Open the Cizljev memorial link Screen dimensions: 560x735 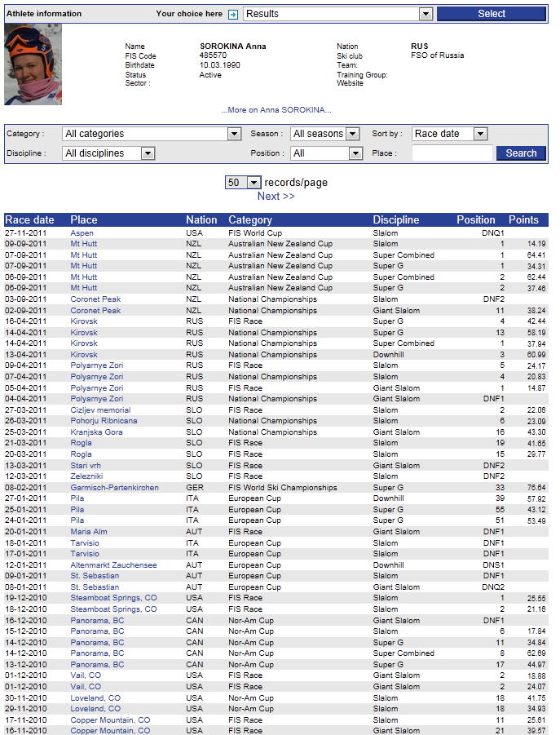point(100,410)
